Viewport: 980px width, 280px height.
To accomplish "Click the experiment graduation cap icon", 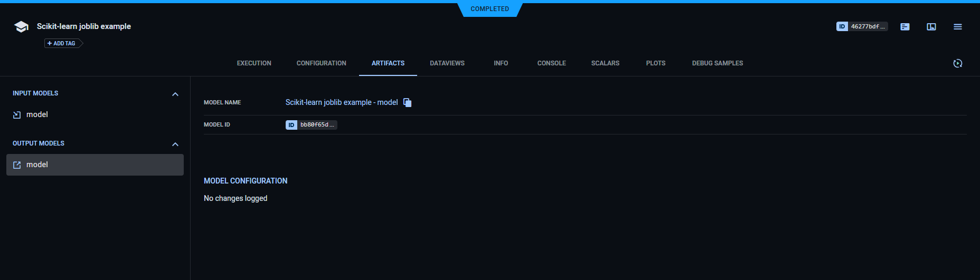I will click(x=21, y=27).
